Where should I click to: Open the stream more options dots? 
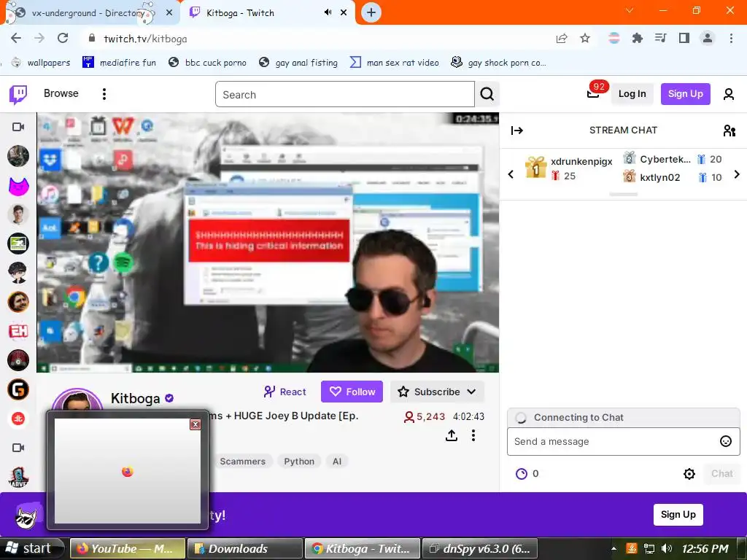click(x=473, y=435)
